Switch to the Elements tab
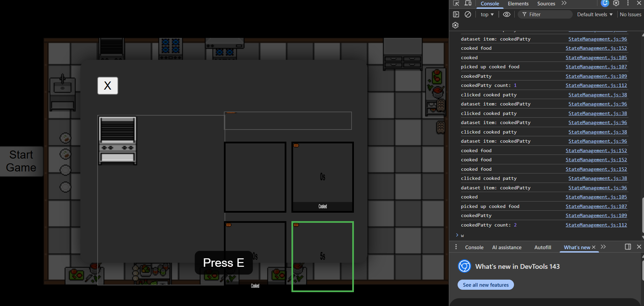The image size is (644, 306). point(518,4)
